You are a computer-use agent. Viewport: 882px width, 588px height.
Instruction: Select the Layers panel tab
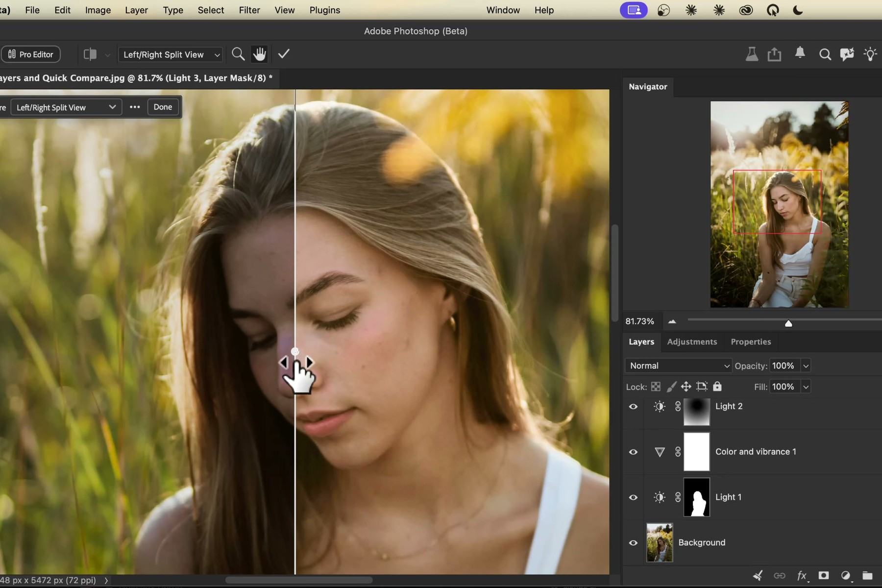(x=641, y=342)
